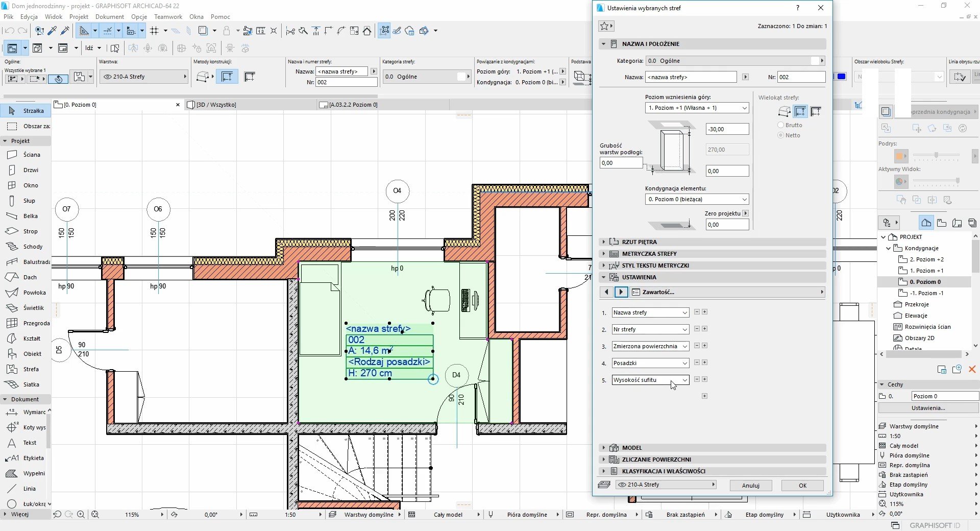Screen dimensions: 980x531
Task: Adjust the Podrys trace opacity slider
Action: click(936, 155)
